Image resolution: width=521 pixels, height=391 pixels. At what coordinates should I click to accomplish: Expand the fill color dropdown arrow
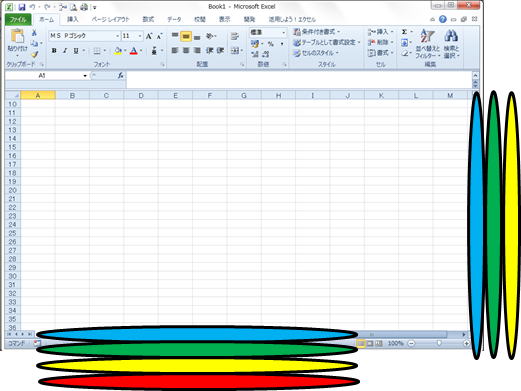(x=125, y=51)
